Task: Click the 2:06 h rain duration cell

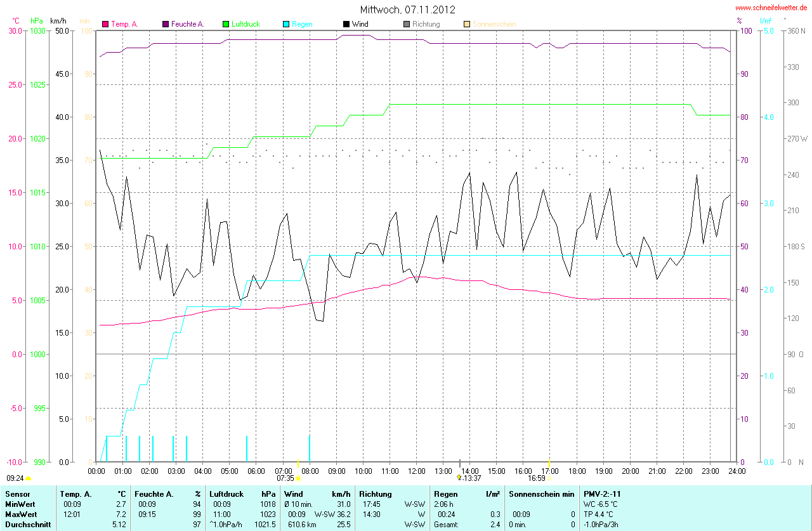Action: click(444, 504)
